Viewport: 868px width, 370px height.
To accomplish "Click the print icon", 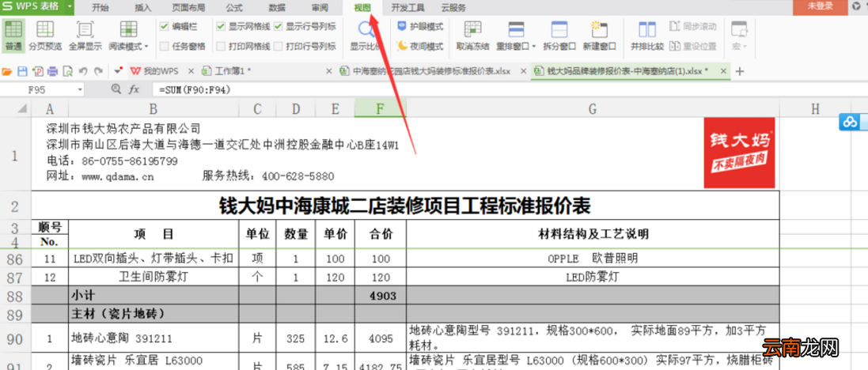I will (x=52, y=71).
